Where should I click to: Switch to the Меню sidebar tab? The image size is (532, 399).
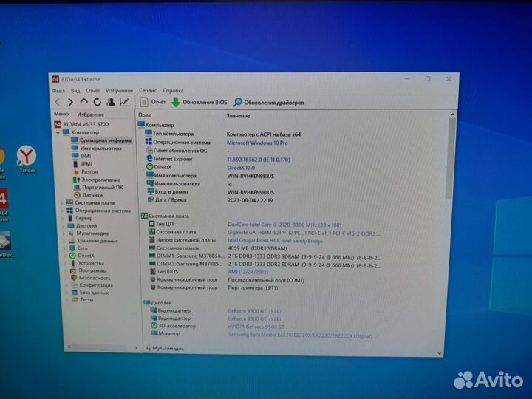[x=61, y=114]
